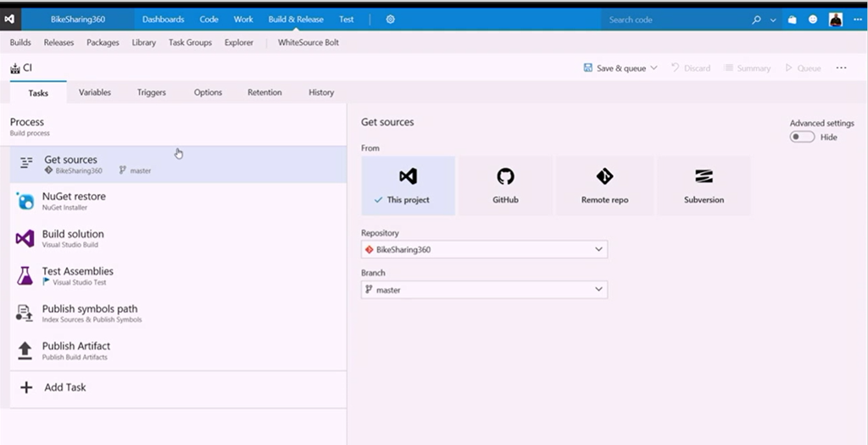This screenshot has width=868, height=445.
Task: Select the NuGet restore task
Action: click(74, 200)
